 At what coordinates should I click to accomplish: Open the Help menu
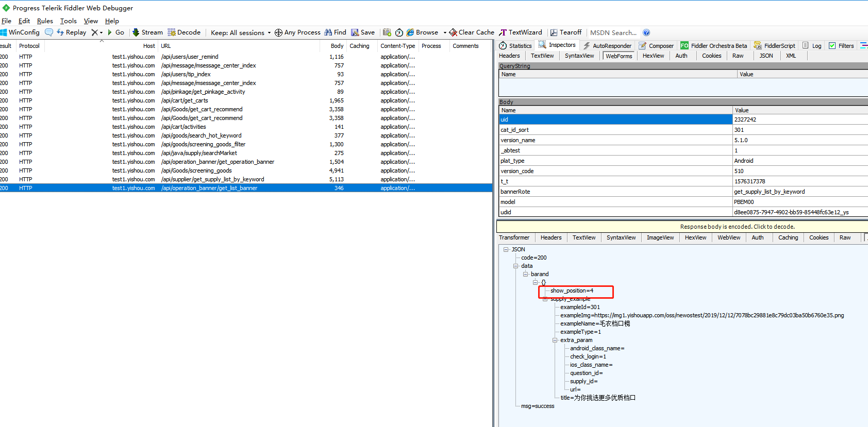112,21
